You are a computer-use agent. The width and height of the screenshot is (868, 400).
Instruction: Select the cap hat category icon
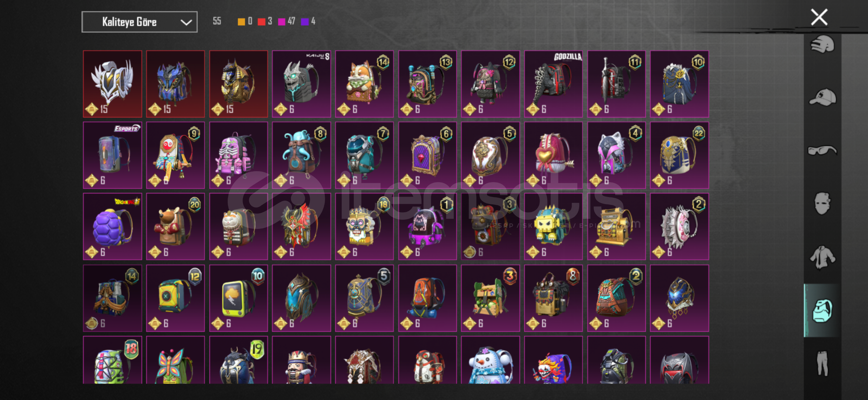click(x=822, y=97)
